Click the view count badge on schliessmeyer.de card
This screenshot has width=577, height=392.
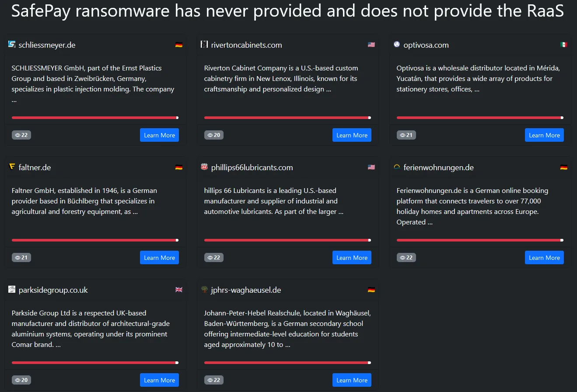point(21,135)
